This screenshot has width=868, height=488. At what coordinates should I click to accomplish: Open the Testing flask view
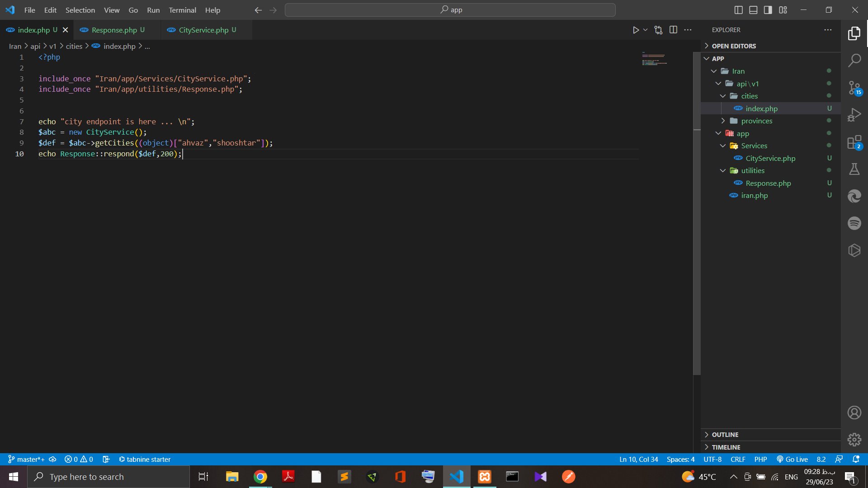tap(854, 169)
